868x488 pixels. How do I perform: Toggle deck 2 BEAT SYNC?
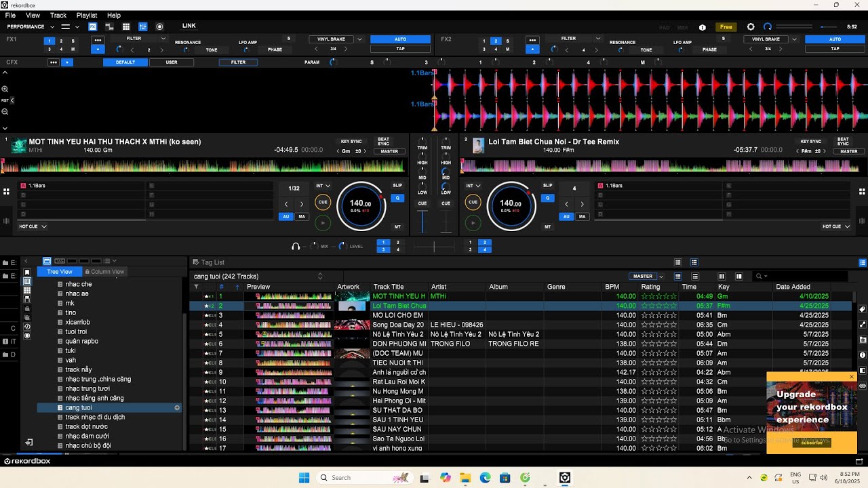point(843,142)
